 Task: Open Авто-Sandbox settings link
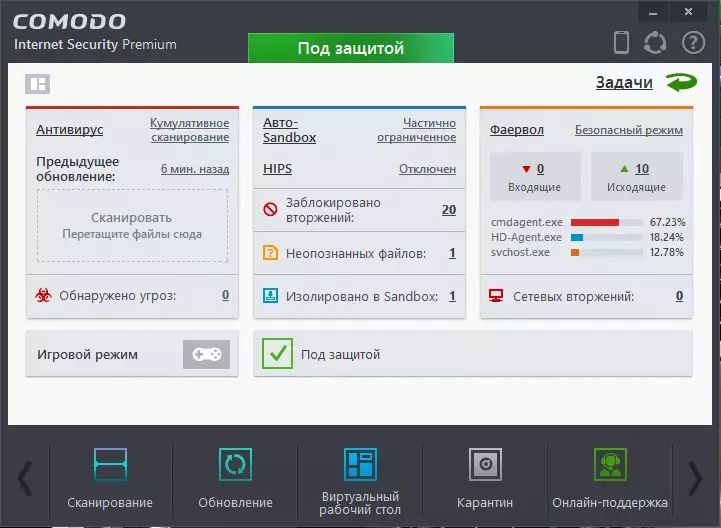[289, 130]
